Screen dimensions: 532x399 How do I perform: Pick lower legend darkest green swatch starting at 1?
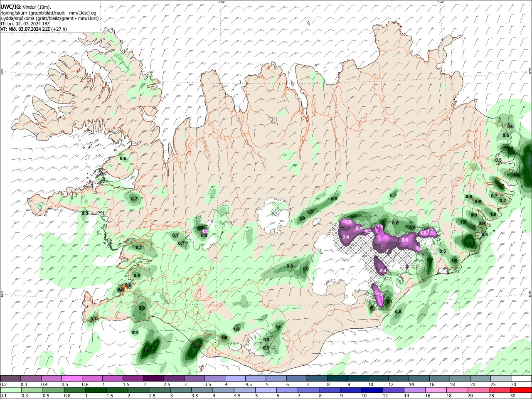tap(96, 390)
